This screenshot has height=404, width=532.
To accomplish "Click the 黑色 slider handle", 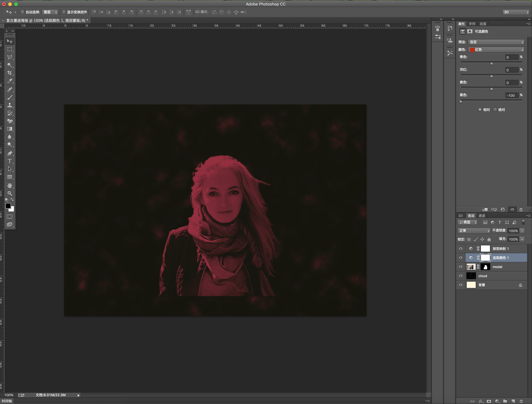I will pyautogui.click(x=461, y=102).
